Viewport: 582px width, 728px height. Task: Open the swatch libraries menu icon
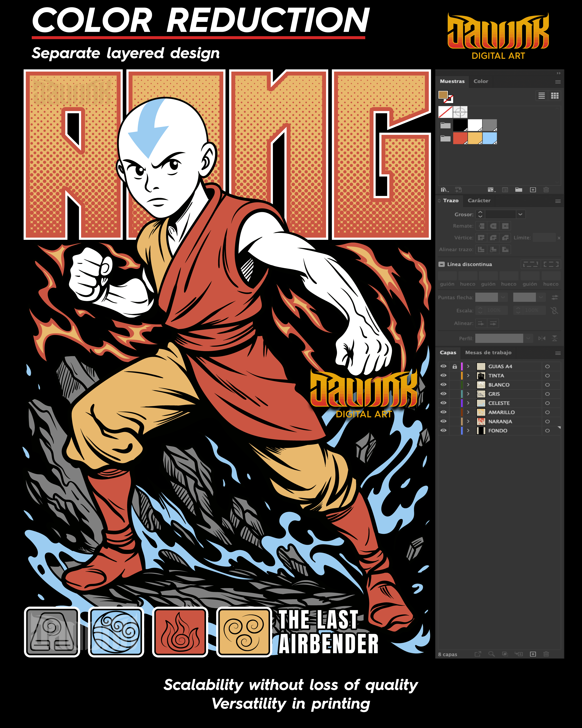[x=445, y=190]
